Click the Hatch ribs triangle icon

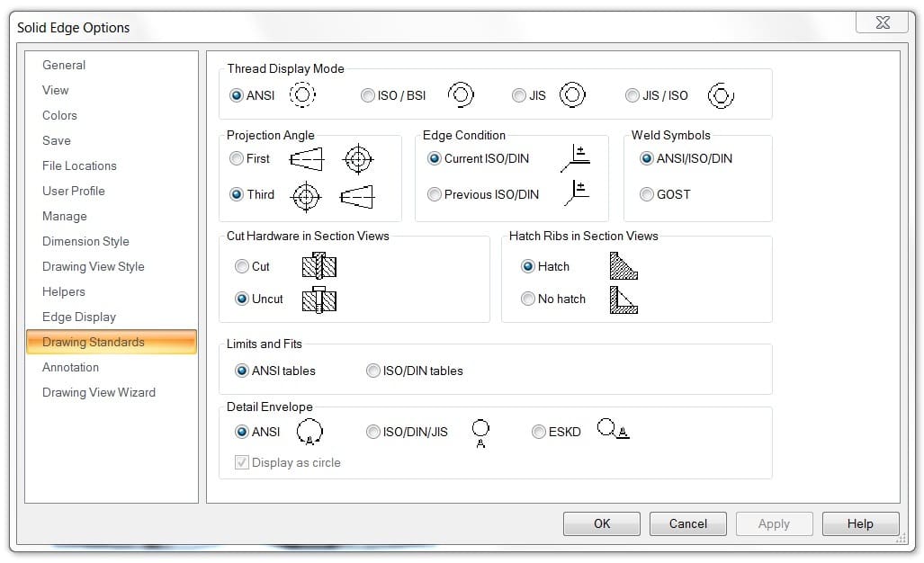(x=623, y=265)
